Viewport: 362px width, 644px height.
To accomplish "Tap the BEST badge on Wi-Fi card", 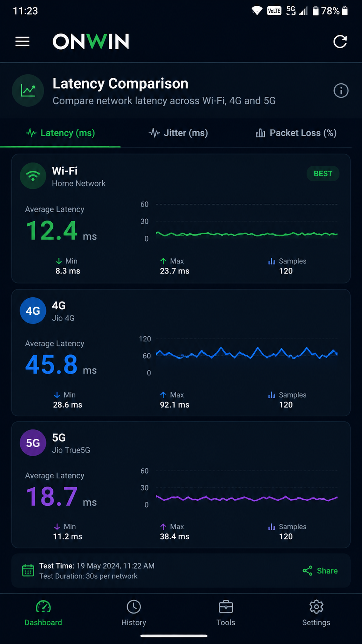I will (323, 174).
